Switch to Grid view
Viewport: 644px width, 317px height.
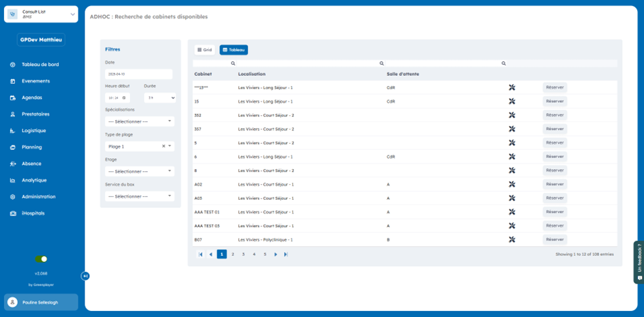click(x=204, y=50)
